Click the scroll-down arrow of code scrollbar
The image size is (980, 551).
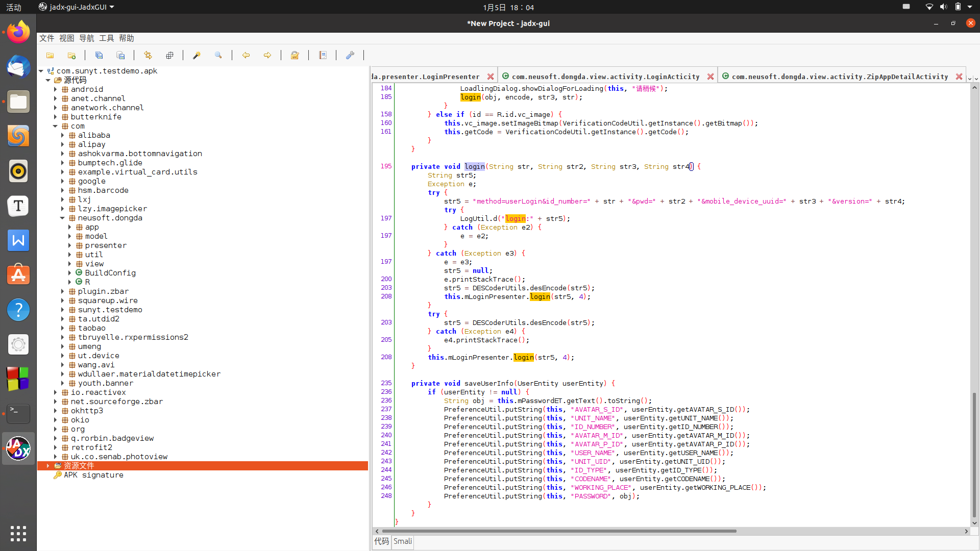pyautogui.click(x=974, y=523)
